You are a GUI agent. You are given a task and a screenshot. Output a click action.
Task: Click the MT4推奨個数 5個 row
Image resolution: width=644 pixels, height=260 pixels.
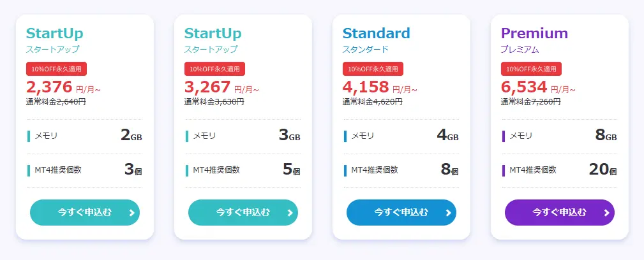pos(243,170)
